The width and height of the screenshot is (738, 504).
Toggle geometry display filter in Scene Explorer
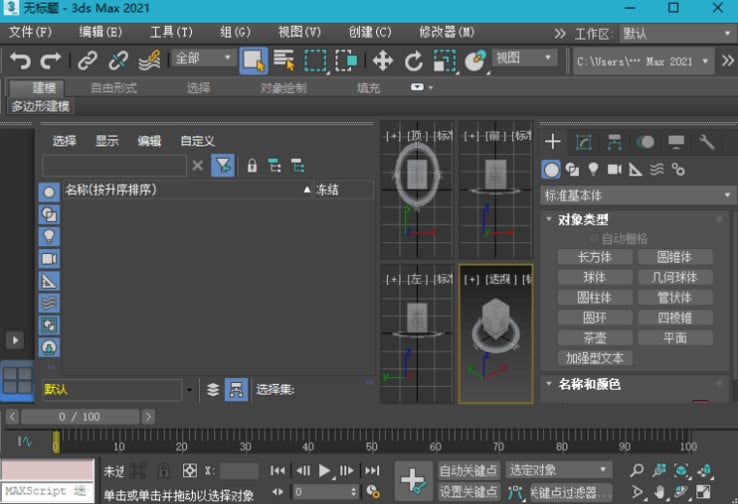49,192
